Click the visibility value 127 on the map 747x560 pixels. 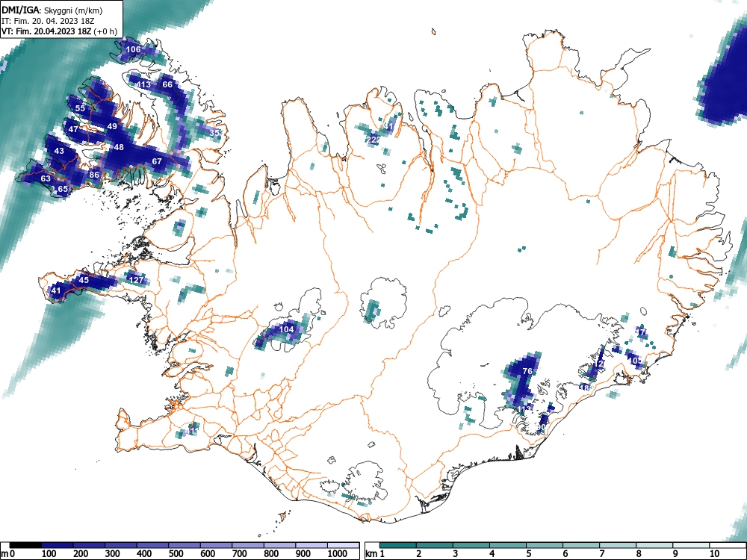[x=137, y=280]
